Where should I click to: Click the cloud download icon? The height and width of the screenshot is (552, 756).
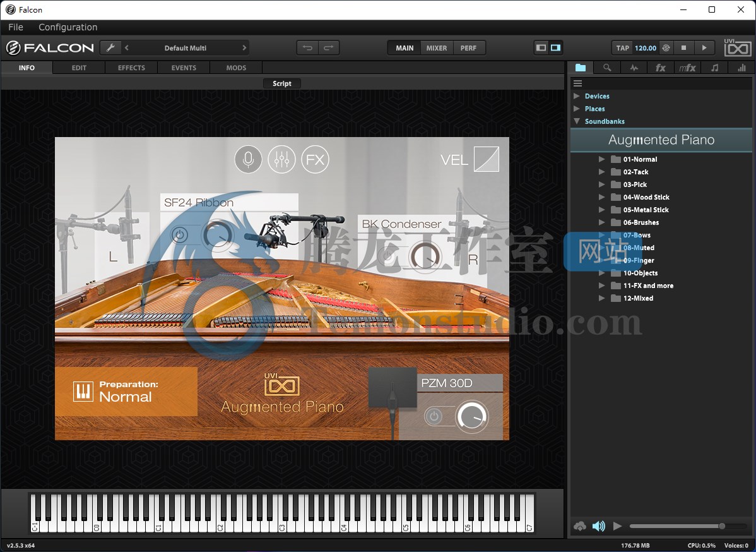point(580,526)
